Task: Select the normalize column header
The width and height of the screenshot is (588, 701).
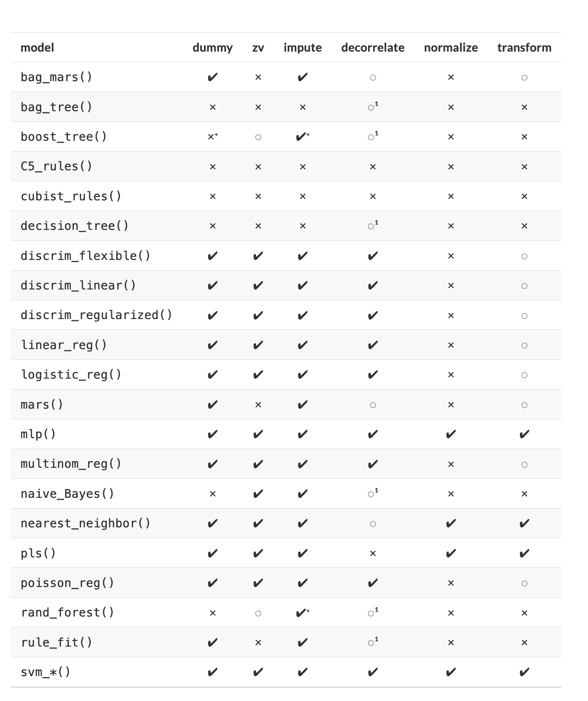Action: [x=451, y=47]
